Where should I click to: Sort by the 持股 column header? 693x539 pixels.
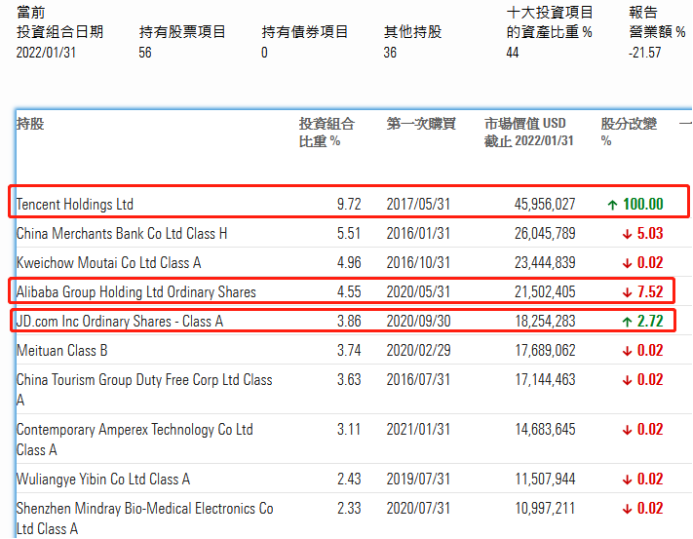coord(30,124)
